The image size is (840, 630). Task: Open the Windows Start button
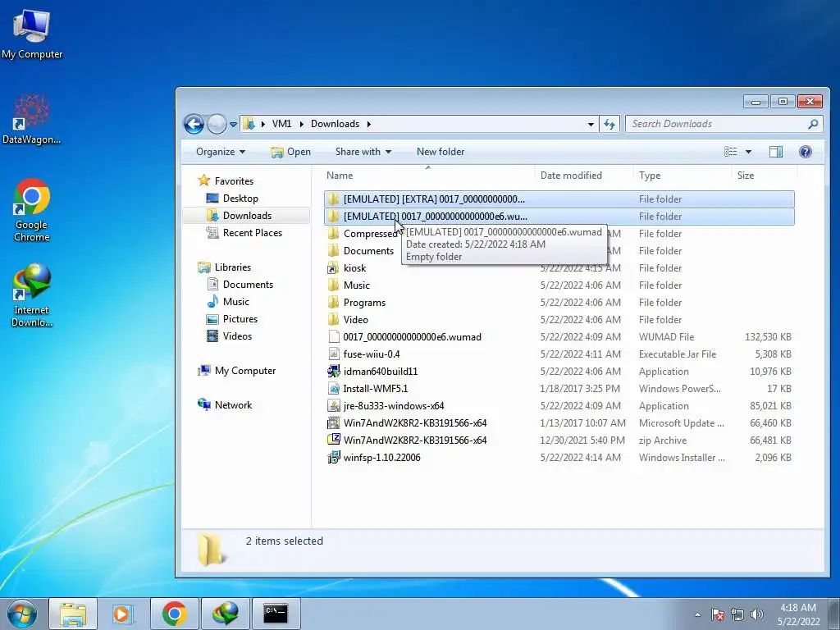coord(22,614)
